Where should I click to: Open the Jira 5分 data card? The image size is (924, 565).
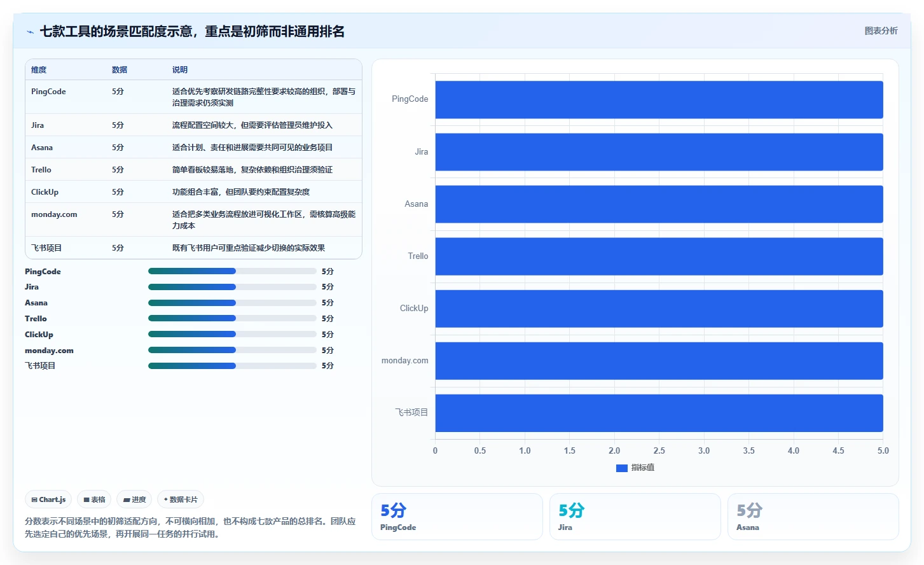pyautogui.click(x=635, y=517)
